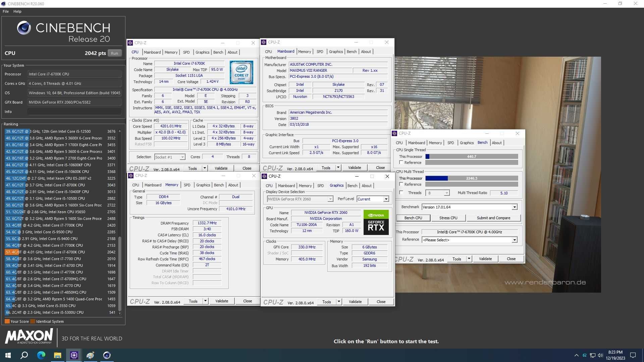The height and width of the screenshot is (362, 644).
Task: Open the notification center icon
Action: pyautogui.click(x=633, y=355)
